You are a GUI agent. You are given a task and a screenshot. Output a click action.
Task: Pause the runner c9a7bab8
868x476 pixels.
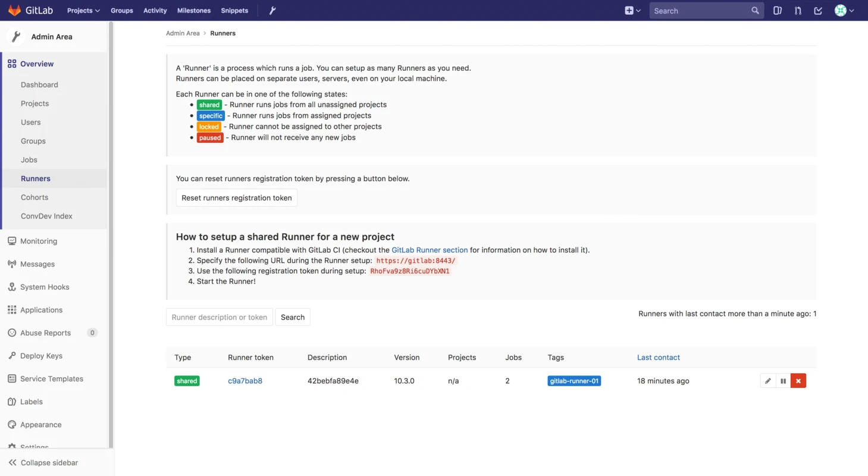(783, 381)
